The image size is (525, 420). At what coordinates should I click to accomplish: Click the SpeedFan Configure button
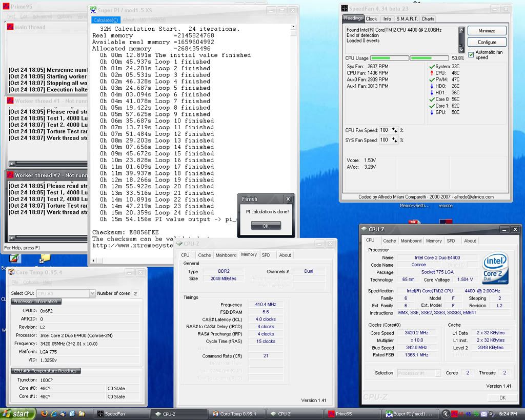[x=487, y=42]
